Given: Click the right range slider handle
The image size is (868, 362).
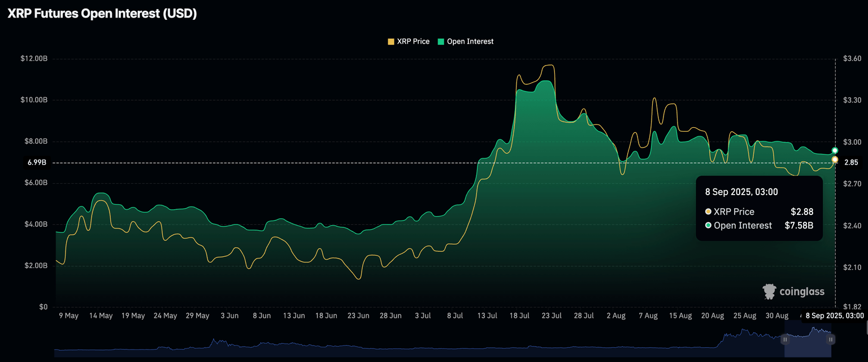Looking at the screenshot, I should tap(831, 339).
